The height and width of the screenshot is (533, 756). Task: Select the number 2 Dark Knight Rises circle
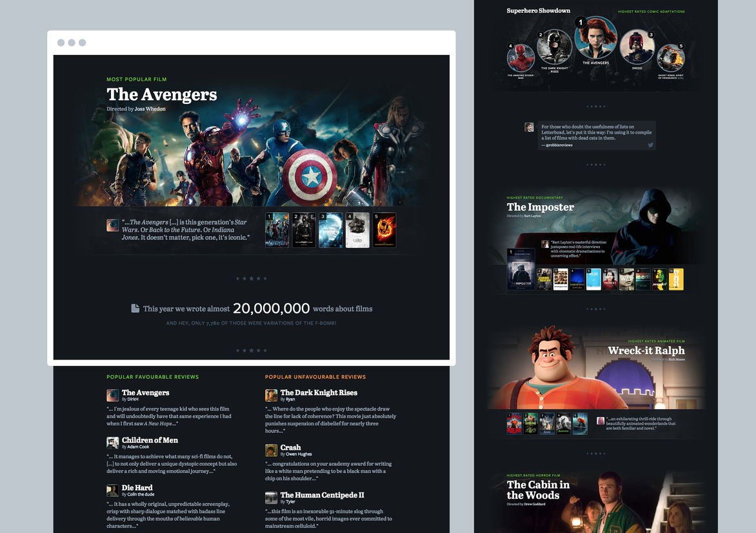tap(555, 47)
